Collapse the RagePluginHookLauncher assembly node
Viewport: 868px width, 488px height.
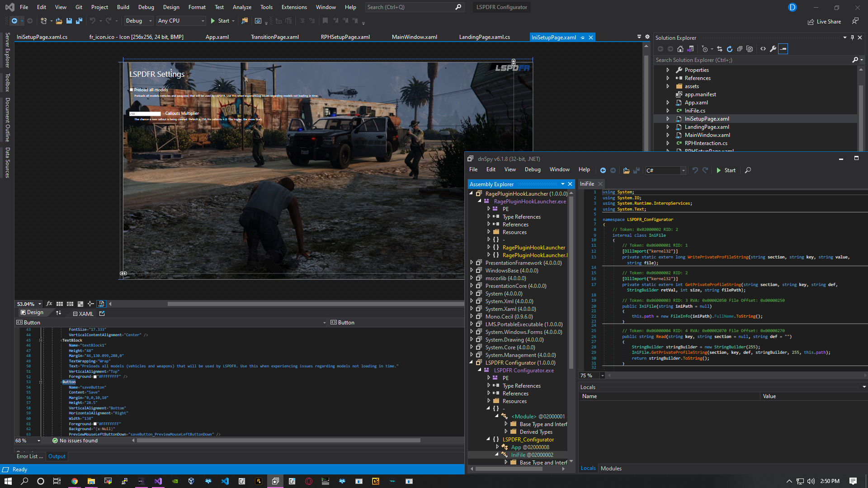(471, 193)
